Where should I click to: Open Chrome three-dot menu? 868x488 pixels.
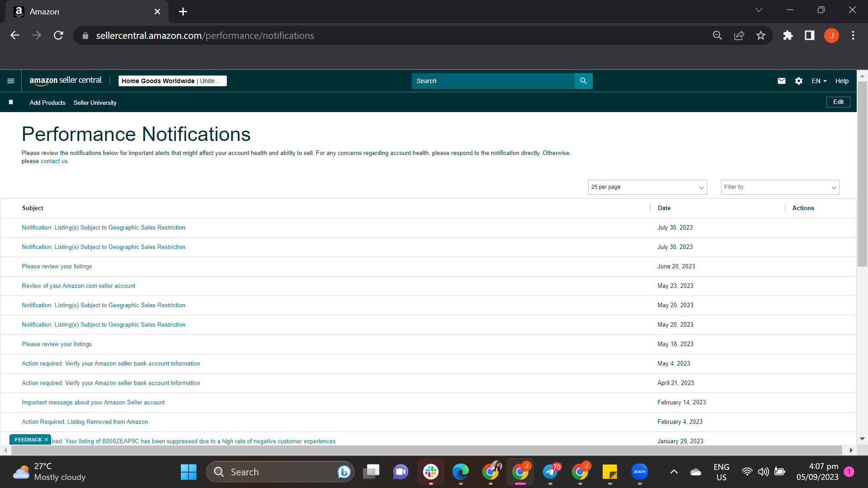pyautogui.click(x=853, y=35)
